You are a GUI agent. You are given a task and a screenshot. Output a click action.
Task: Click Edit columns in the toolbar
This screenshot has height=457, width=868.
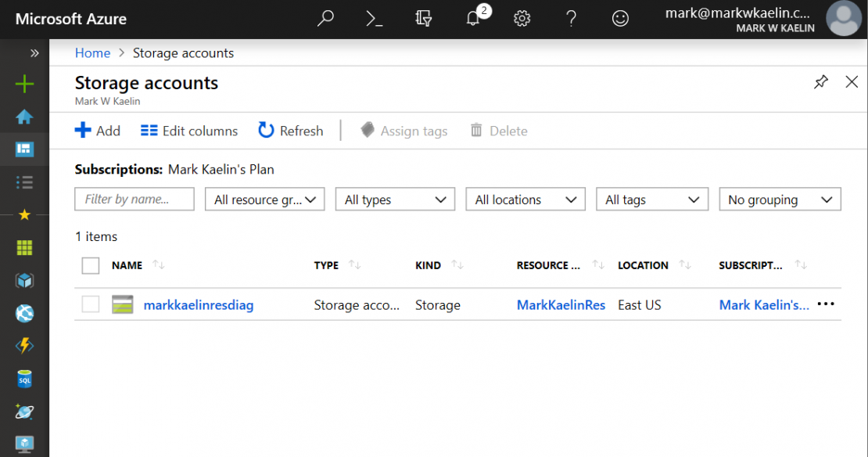[x=189, y=131]
